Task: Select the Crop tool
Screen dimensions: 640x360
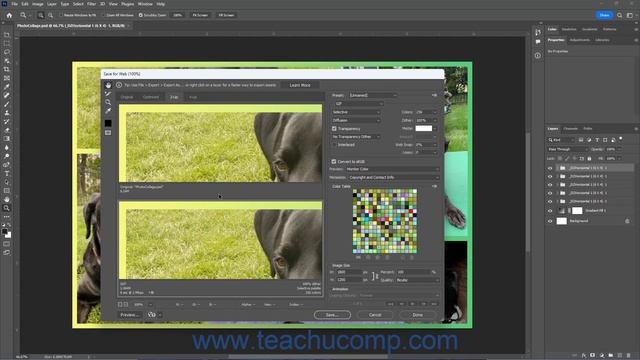Action: click(7, 69)
